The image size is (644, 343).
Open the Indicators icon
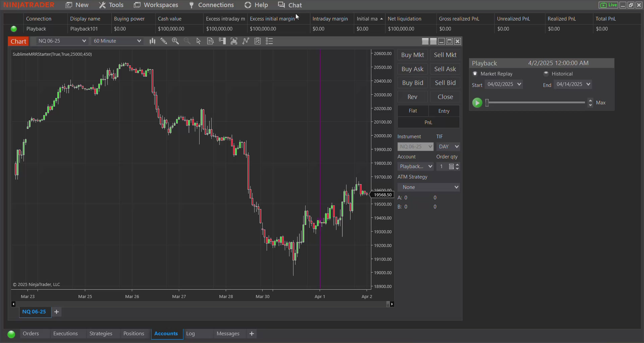click(x=246, y=41)
